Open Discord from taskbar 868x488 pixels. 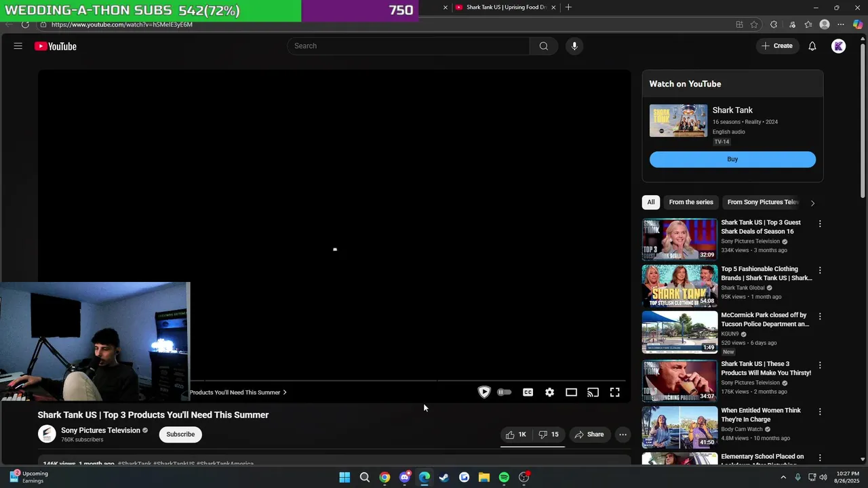[x=405, y=477]
